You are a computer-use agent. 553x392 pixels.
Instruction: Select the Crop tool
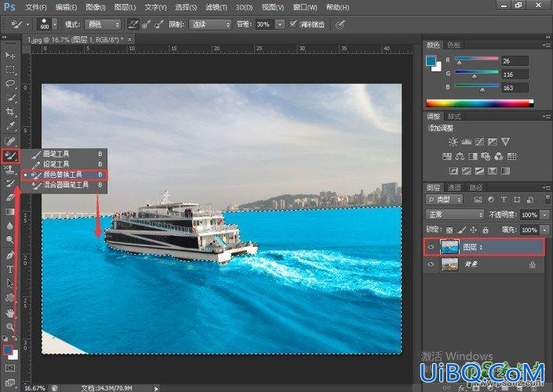[x=10, y=112]
